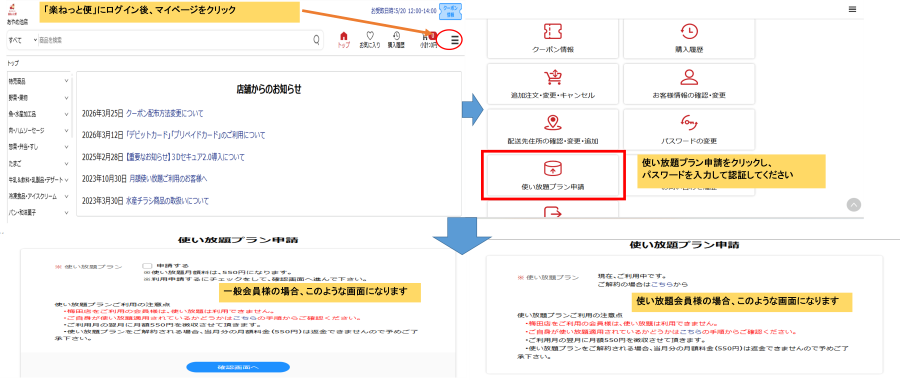The image size is (900, 380).
Task: Click 使い放題プラン申請 heading above checkbox form
Action: (x=238, y=239)
